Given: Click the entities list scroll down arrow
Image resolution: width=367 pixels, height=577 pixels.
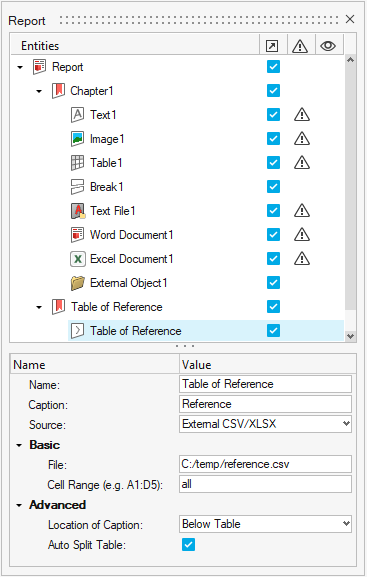Looking at the screenshot, I should [350, 336].
